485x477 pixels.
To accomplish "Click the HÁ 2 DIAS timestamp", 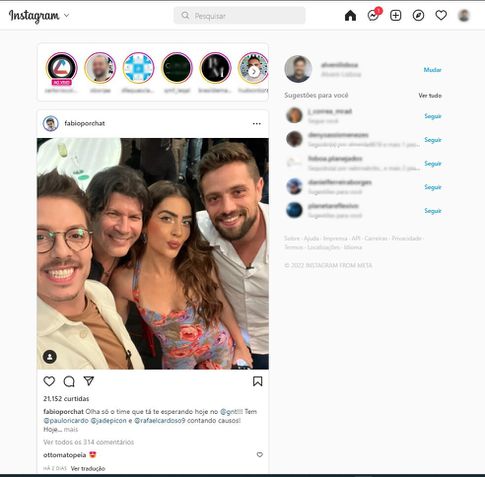I will coord(55,469).
